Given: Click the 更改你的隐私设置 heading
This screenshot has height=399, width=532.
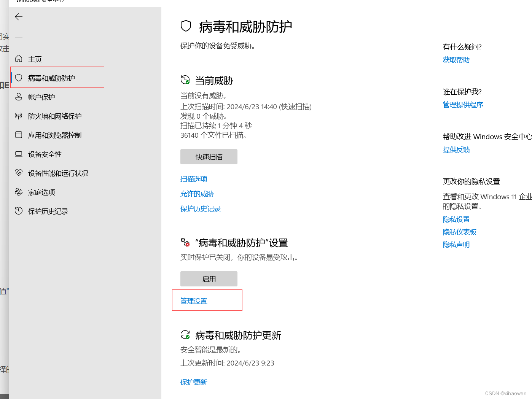Looking at the screenshot, I should 471,181.
